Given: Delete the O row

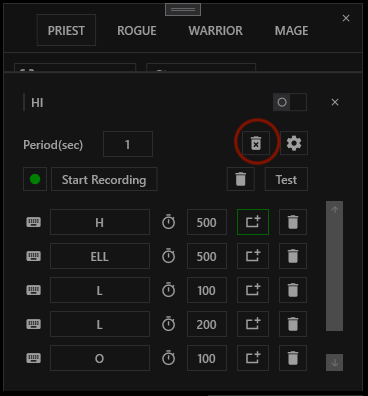Looking at the screenshot, I should point(293,358).
